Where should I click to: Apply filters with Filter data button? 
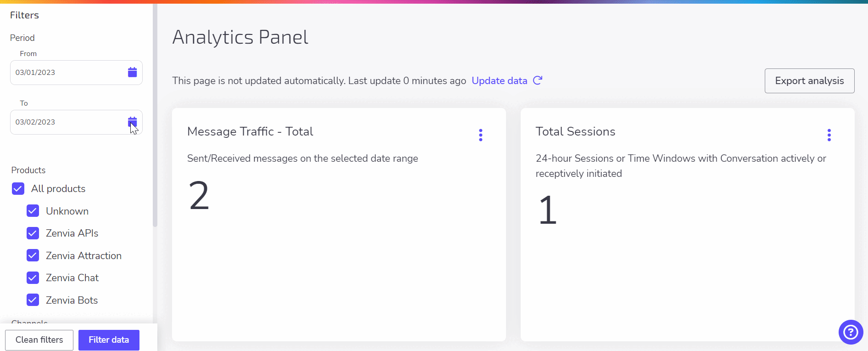109,340
